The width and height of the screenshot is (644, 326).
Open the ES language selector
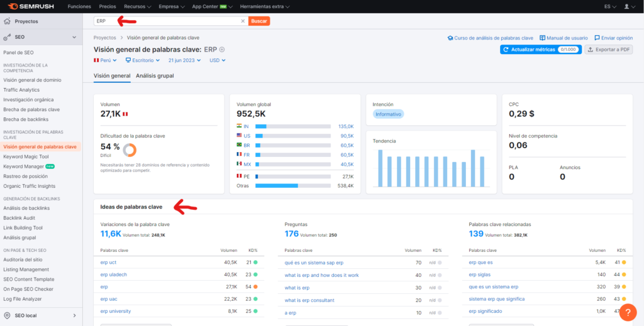610,6
